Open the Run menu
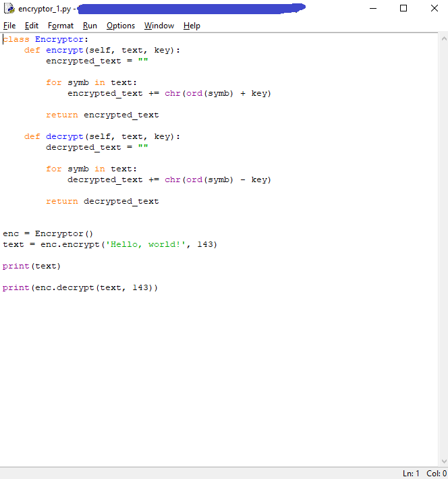Screen dimensions: 448x479 (90, 26)
